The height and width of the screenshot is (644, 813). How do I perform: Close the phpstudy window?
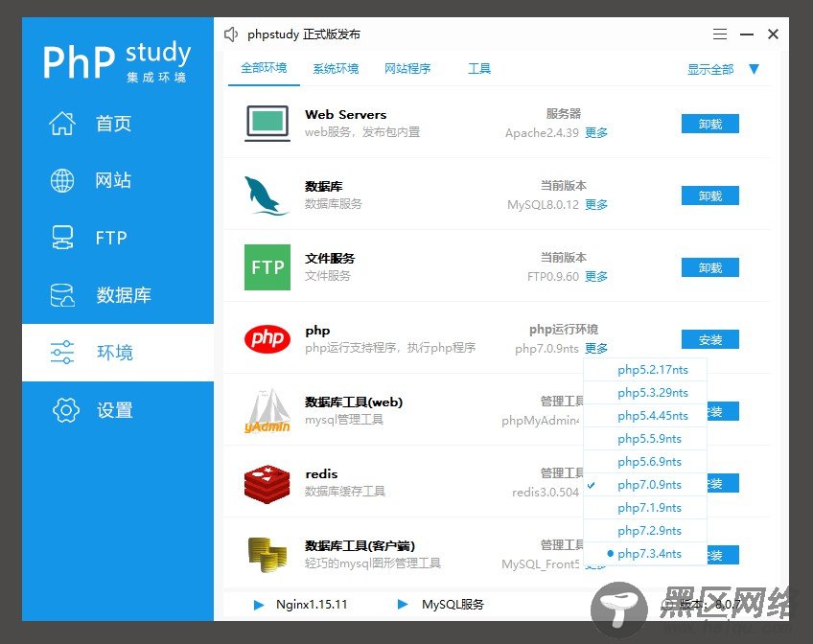click(773, 34)
